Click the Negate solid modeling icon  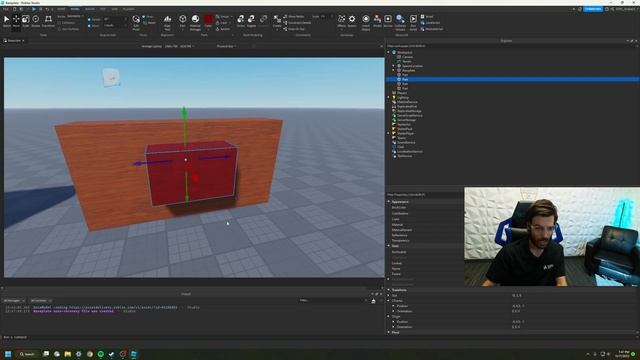click(x=251, y=21)
